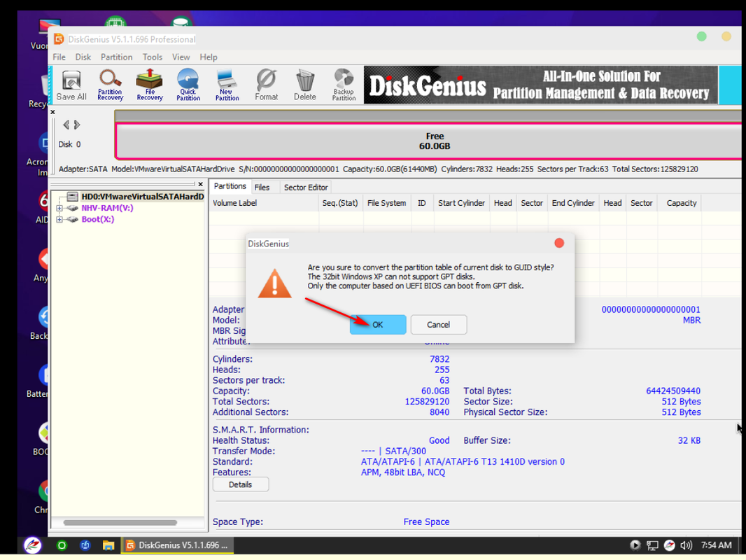
Task: Select the Format toolbar icon
Action: tap(266, 85)
